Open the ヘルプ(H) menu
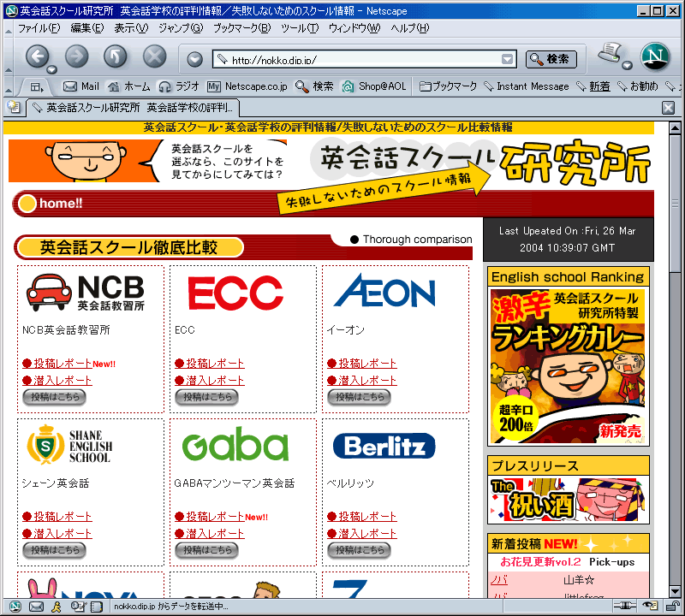This screenshot has height=616, width=685. pos(410,28)
